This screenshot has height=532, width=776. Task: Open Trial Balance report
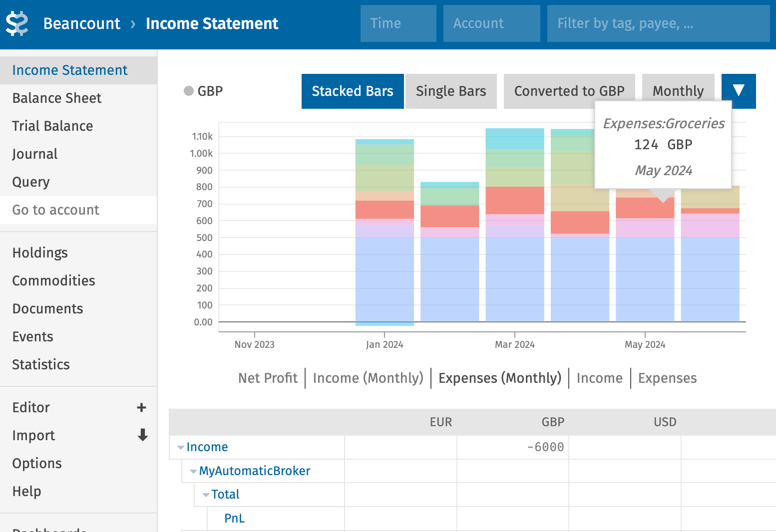pos(78,126)
